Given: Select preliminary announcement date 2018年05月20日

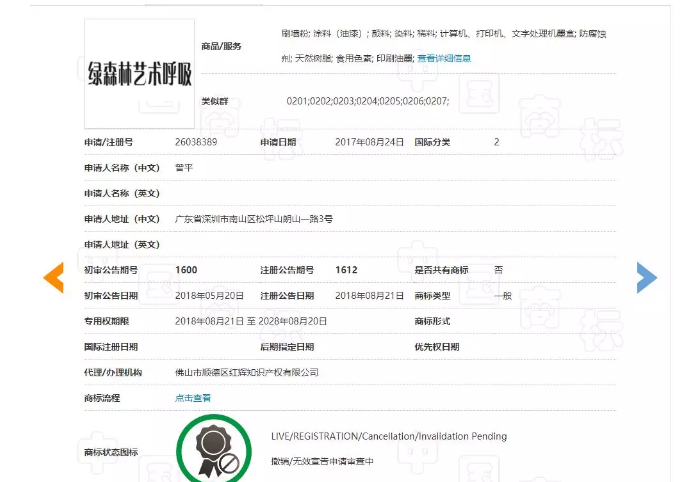Looking at the screenshot, I should pyautogui.click(x=209, y=296).
